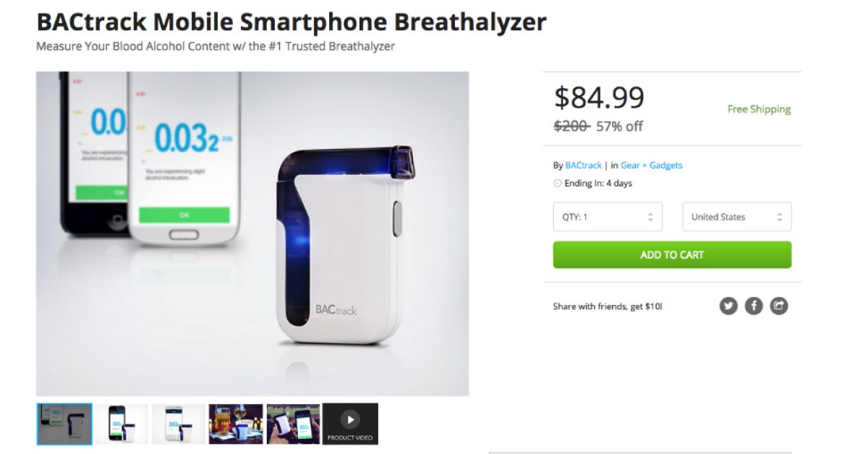The height and width of the screenshot is (454, 868).
Task: Show the fourth thumbnail bar scene
Action: (x=236, y=424)
